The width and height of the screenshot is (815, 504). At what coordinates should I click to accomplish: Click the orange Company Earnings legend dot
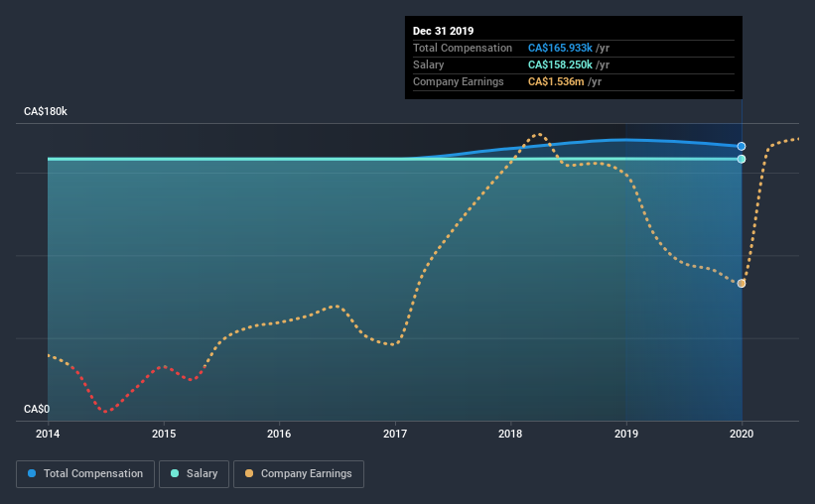249,473
